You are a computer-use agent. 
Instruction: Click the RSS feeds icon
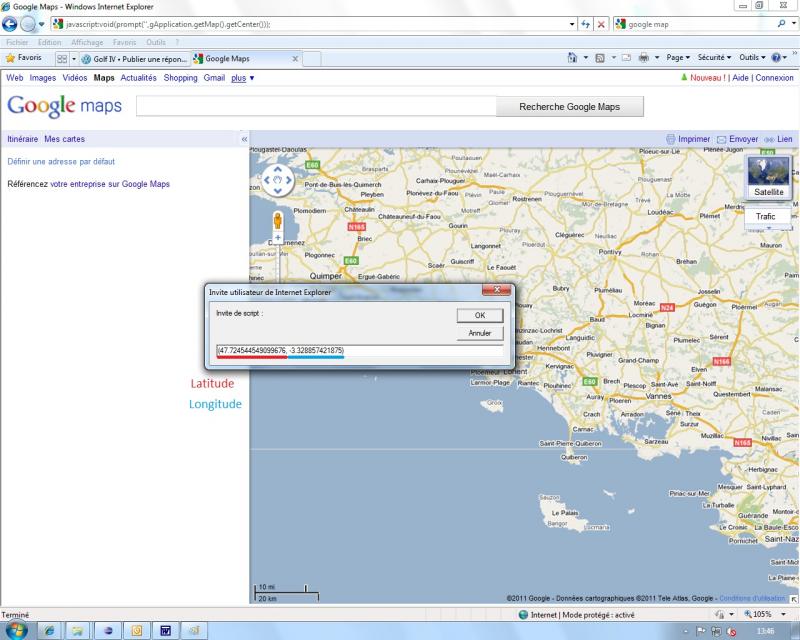(x=600, y=58)
